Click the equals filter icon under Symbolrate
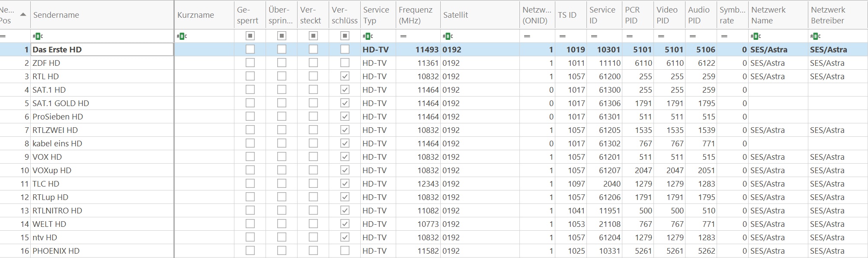The image size is (868, 258). point(724,36)
